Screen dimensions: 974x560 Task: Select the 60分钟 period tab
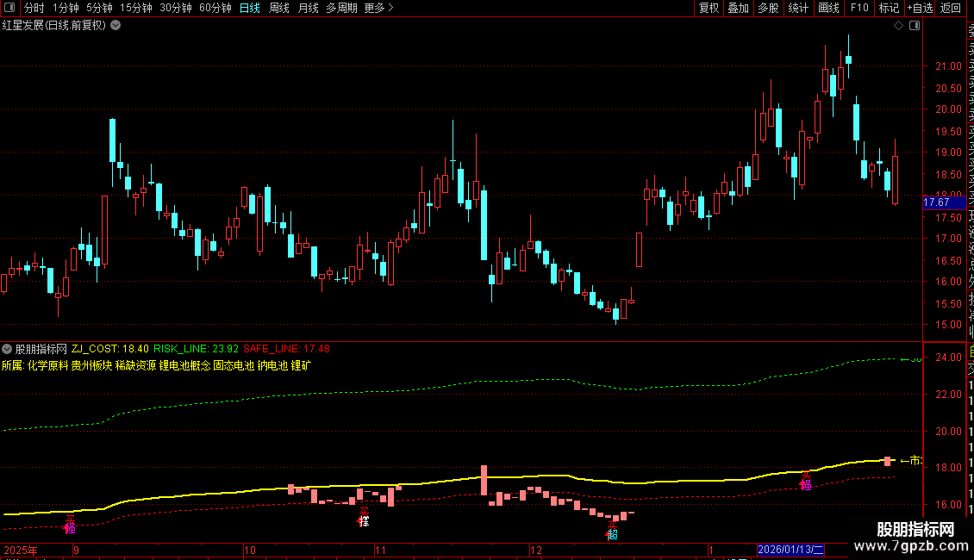click(215, 8)
